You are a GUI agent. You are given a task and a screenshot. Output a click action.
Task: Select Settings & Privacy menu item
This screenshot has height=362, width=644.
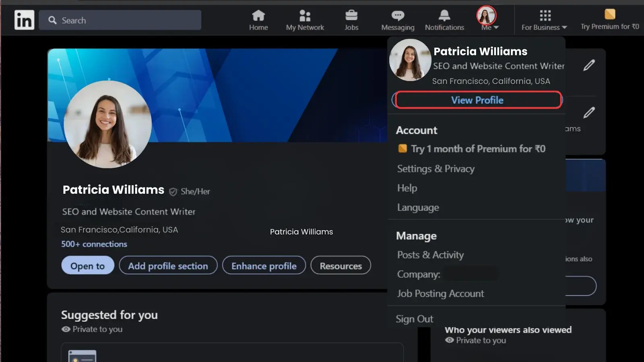[x=436, y=169]
